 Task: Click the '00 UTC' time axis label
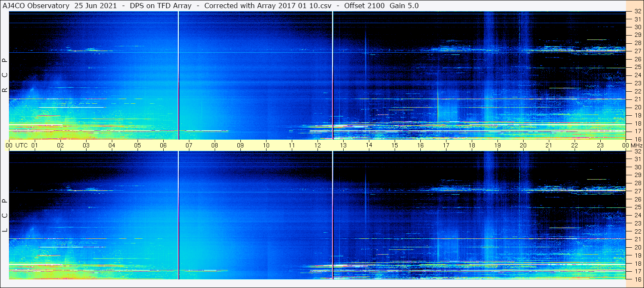click(x=17, y=145)
